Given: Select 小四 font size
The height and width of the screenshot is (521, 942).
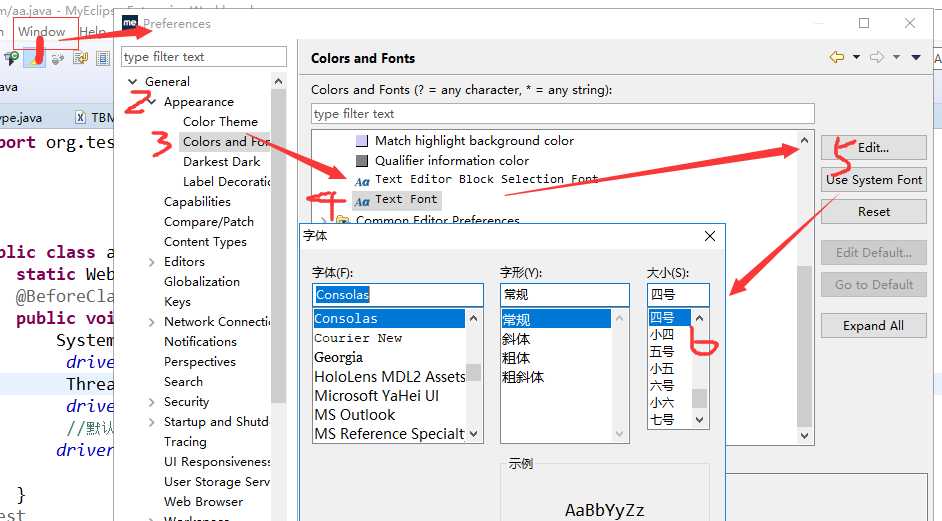Looking at the screenshot, I should [x=662, y=335].
